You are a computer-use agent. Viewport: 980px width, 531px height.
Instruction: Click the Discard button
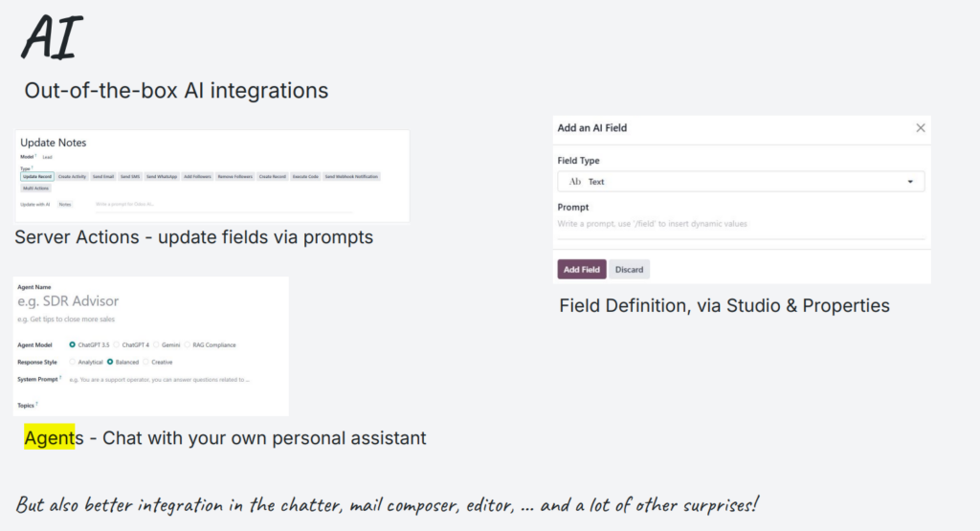coord(629,269)
